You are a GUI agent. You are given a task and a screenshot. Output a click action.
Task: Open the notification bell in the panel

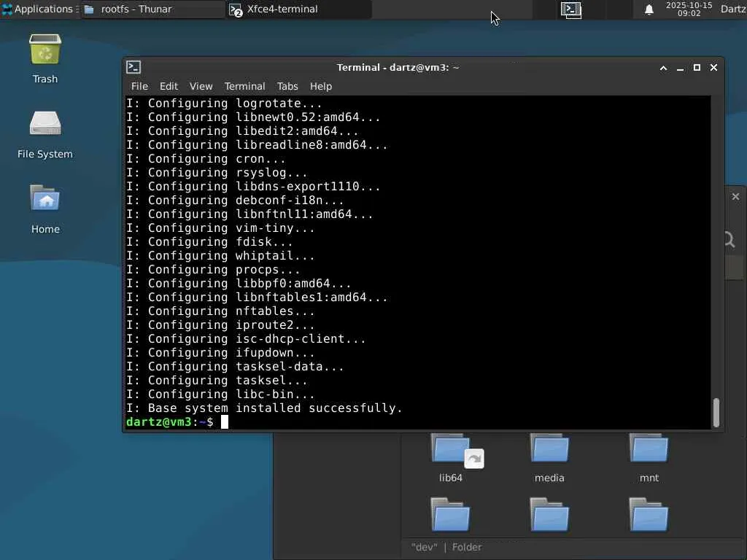[x=649, y=9]
